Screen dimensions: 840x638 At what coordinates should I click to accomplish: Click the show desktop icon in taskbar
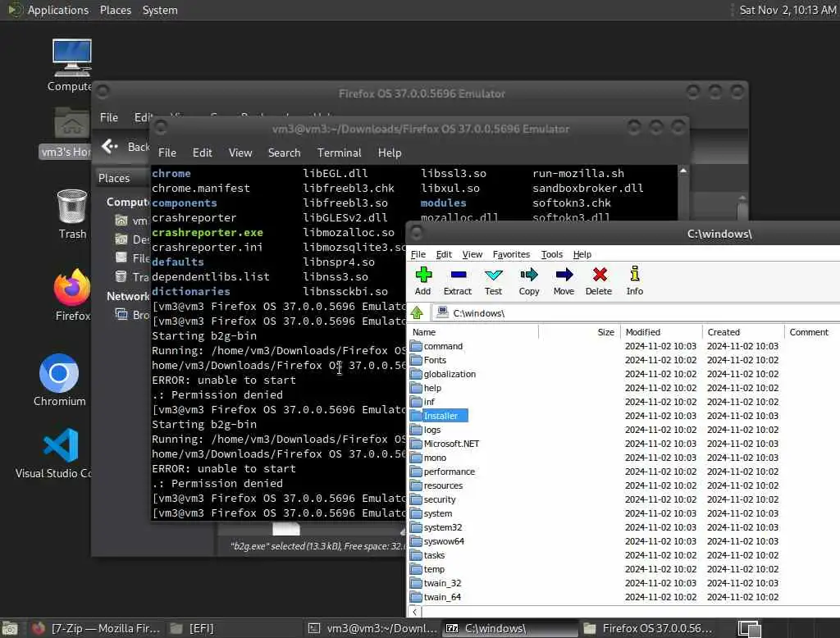10,628
